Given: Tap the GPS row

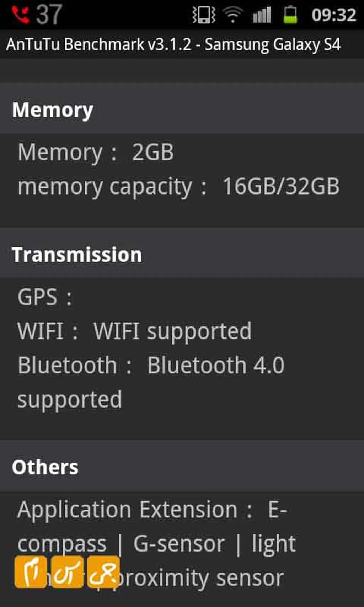Looking at the screenshot, I should coord(45,297).
